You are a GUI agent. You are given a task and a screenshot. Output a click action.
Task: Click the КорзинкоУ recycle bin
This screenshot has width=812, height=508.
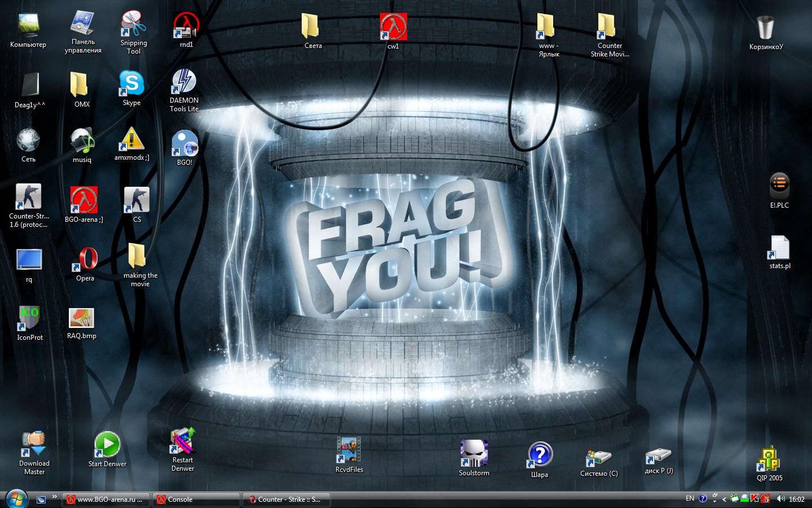(x=766, y=33)
